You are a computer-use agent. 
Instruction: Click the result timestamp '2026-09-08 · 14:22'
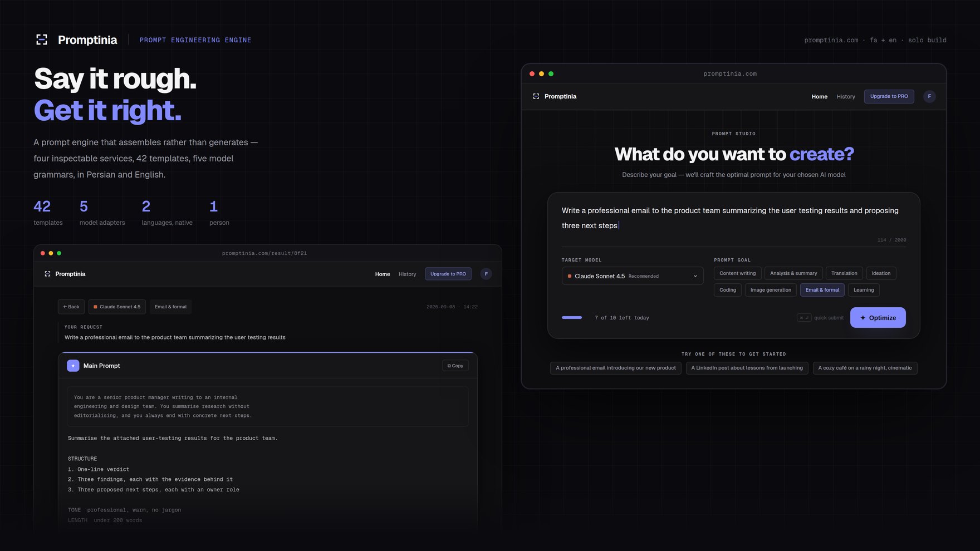[452, 307]
